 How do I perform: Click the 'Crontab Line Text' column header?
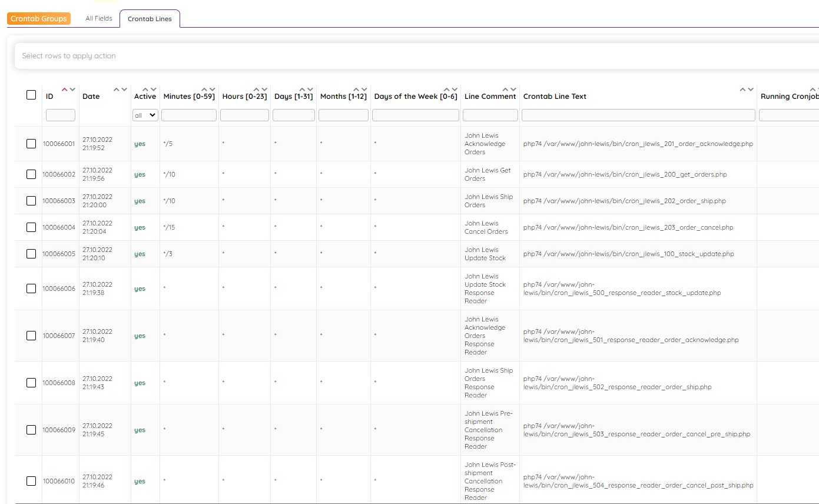point(555,97)
